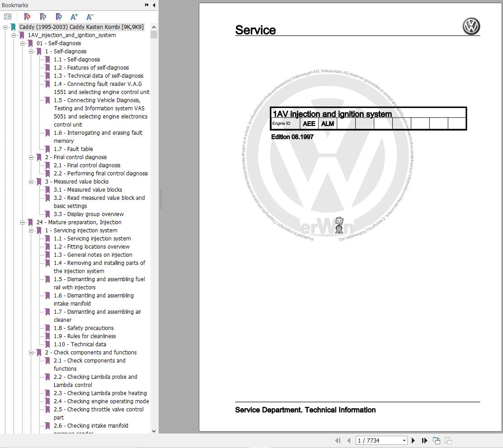Viewport: 503px width, 448px height.
Task: Open 1.6 - Interrogating and erasing fault memory
Action: pos(98,137)
